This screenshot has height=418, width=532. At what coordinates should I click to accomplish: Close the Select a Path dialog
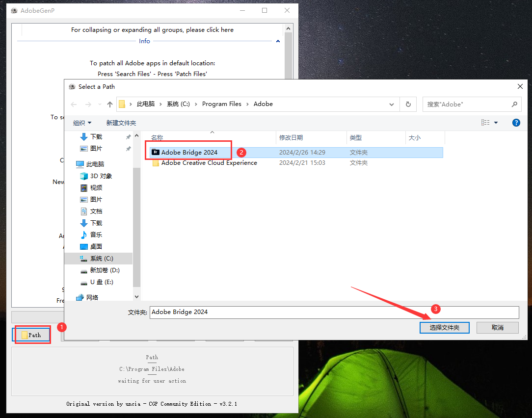coord(520,86)
